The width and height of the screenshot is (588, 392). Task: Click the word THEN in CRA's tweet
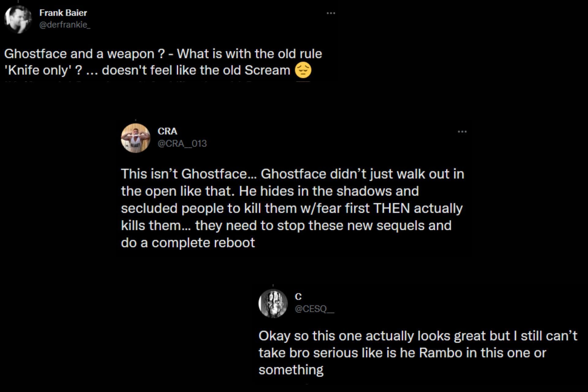click(x=391, y=208)
